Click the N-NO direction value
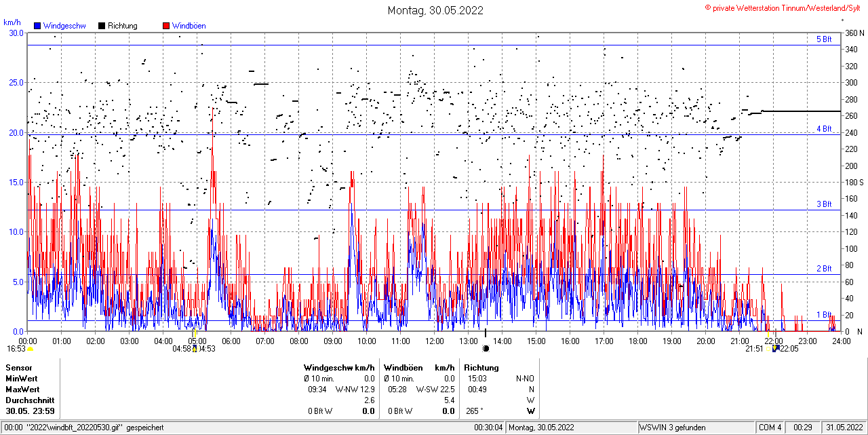868x435 pixels. click(526, 379)
